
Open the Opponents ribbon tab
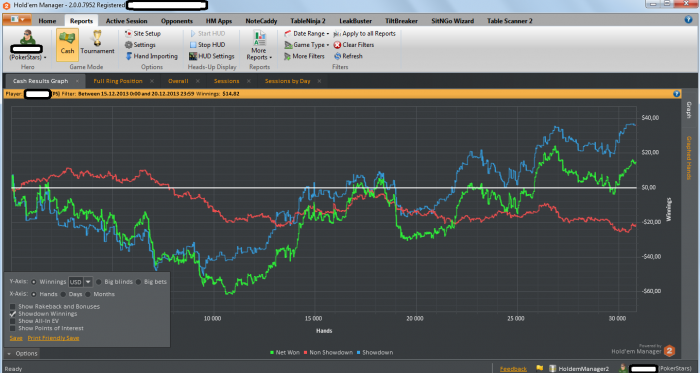pos(177,21)
